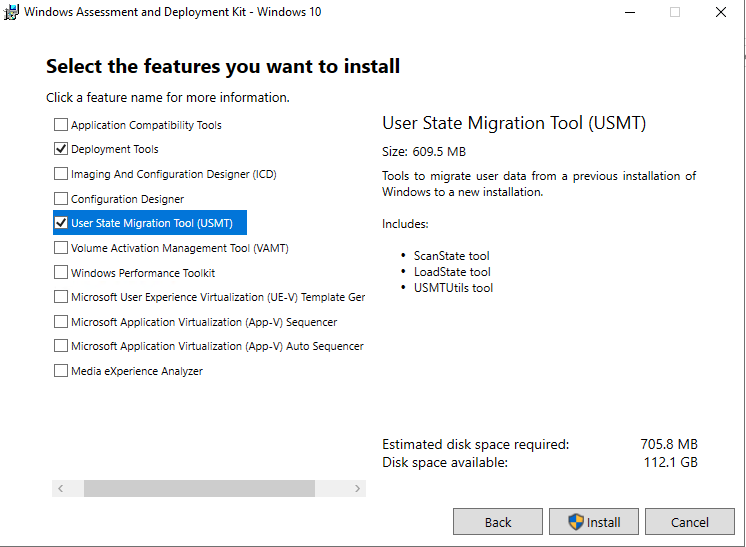Select Imaging And Configuration Designer (ICD) label
The image size is (746, 547).
(174, 174)
